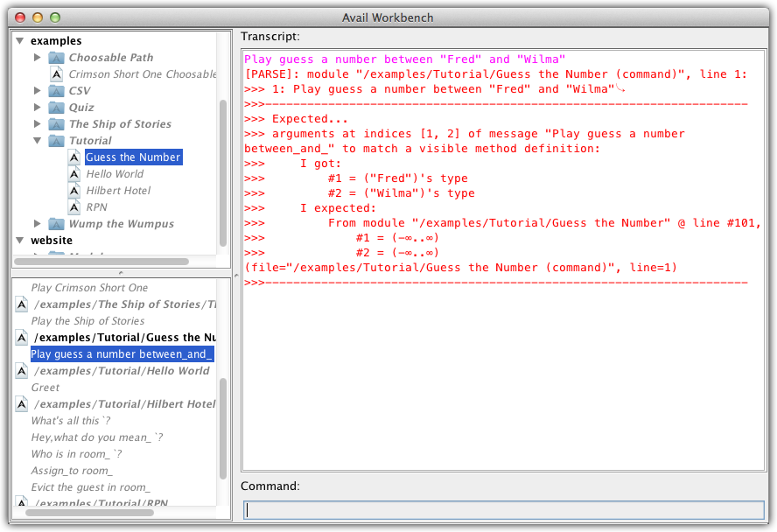The image size is (777, 532).
Task: Click the module icon beside /examples/Tutorial/Hello World
Action: point(22,370)
